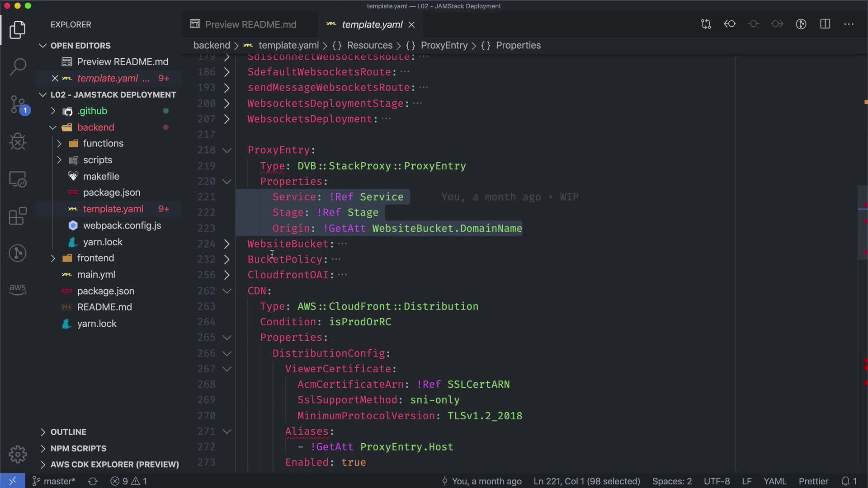The image size is (868, 488).
Task: Click errors and warnings count in status bar
Action: coord(129,481)
